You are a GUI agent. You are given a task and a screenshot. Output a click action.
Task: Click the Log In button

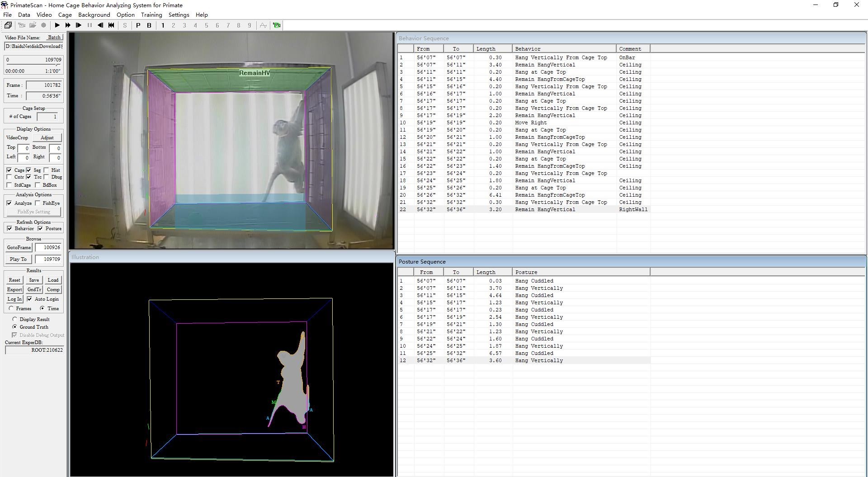[14, 299]
